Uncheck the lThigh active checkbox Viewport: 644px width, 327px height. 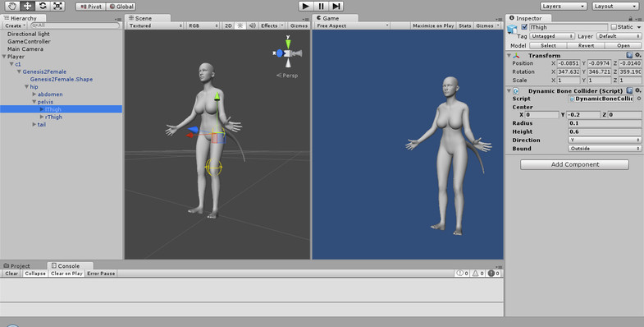[524, 27]
